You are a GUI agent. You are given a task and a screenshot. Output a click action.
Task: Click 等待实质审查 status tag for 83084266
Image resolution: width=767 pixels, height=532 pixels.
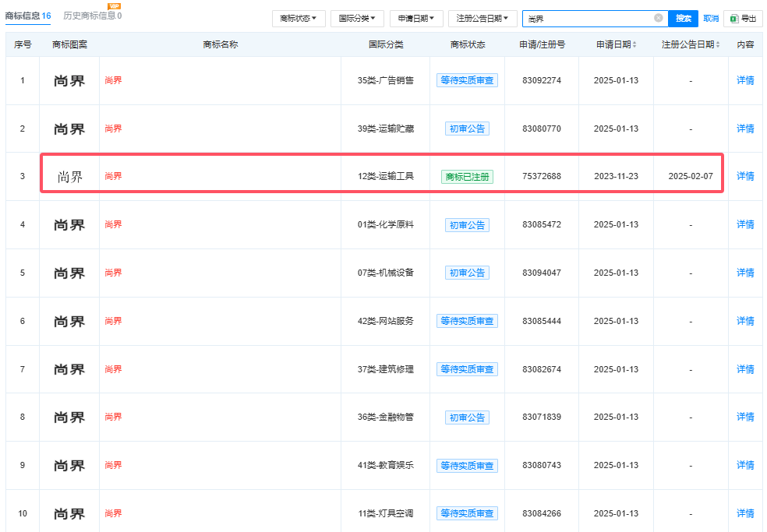pos(467,513)
